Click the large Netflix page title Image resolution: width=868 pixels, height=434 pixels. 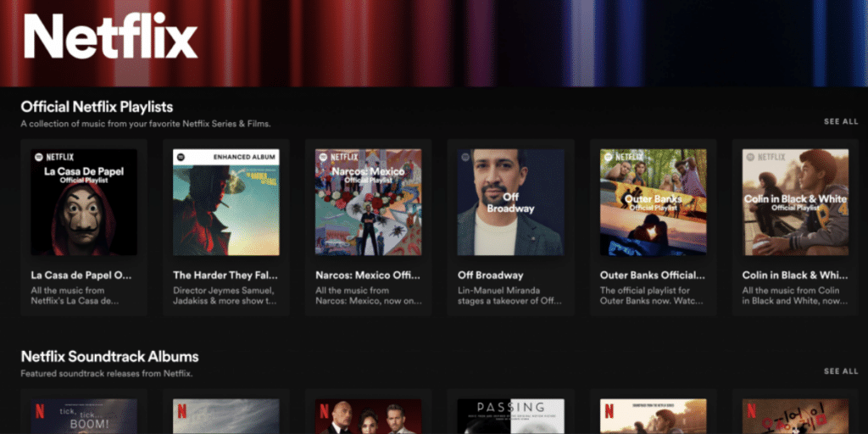[x=110, y=36]
